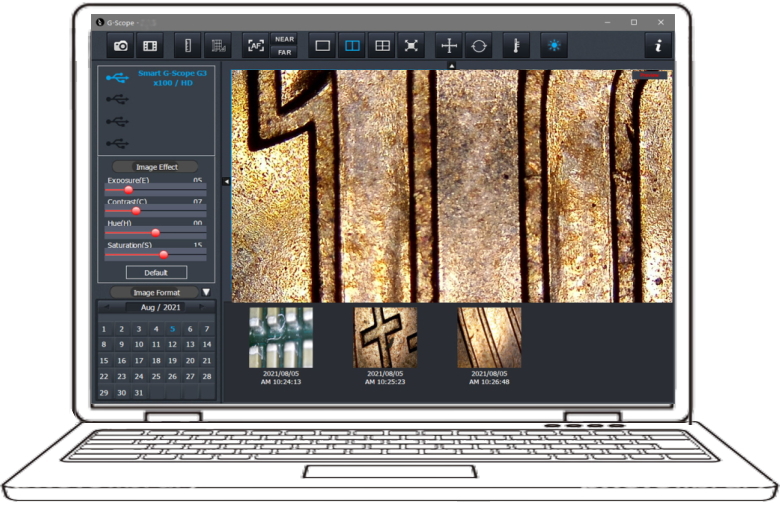This screenshot has width=780, height=506.
Task: Open the thermometer temperature tool
Action: pos(516,46)
